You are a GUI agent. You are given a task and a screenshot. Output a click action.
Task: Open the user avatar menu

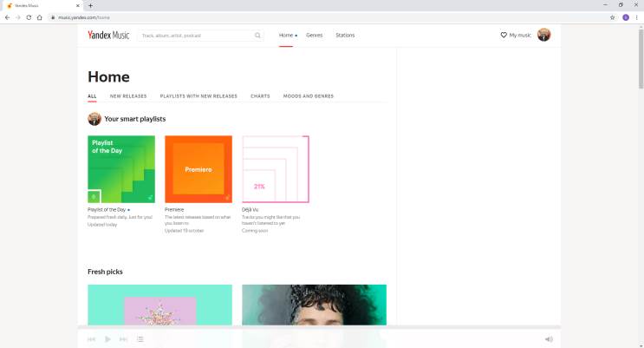(543, 35)
